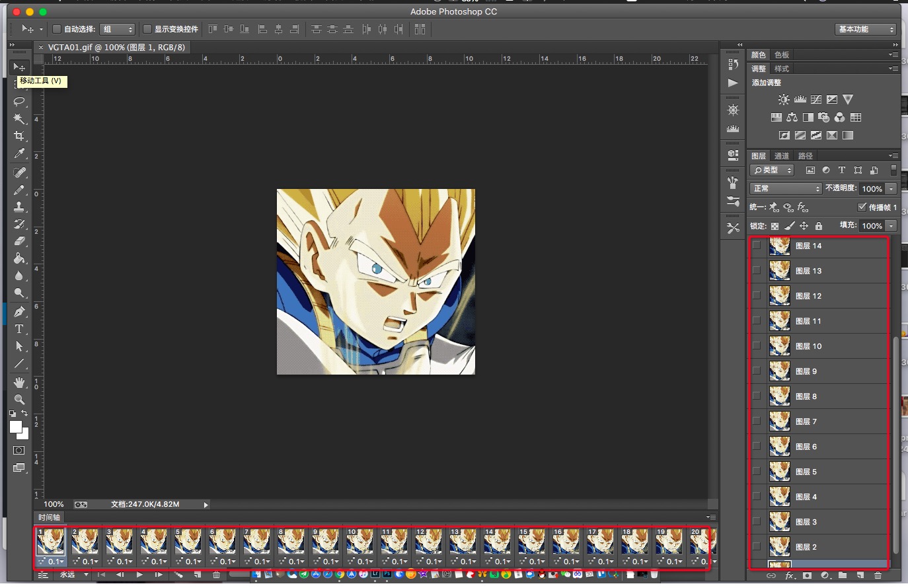Add a Brightness/Contrast adjustment

tap(784, 100)
